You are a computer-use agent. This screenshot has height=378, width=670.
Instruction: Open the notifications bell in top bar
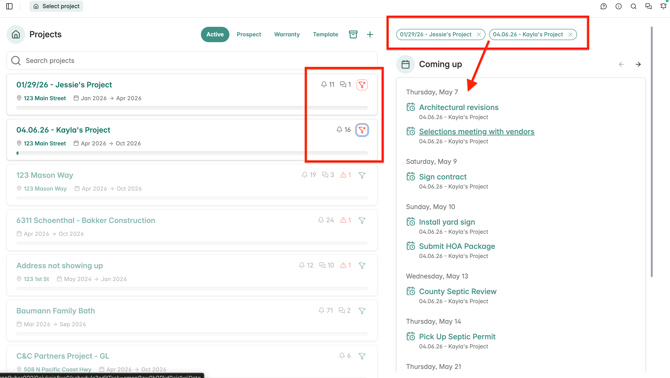pyautogui.click(x=664, y=5)
